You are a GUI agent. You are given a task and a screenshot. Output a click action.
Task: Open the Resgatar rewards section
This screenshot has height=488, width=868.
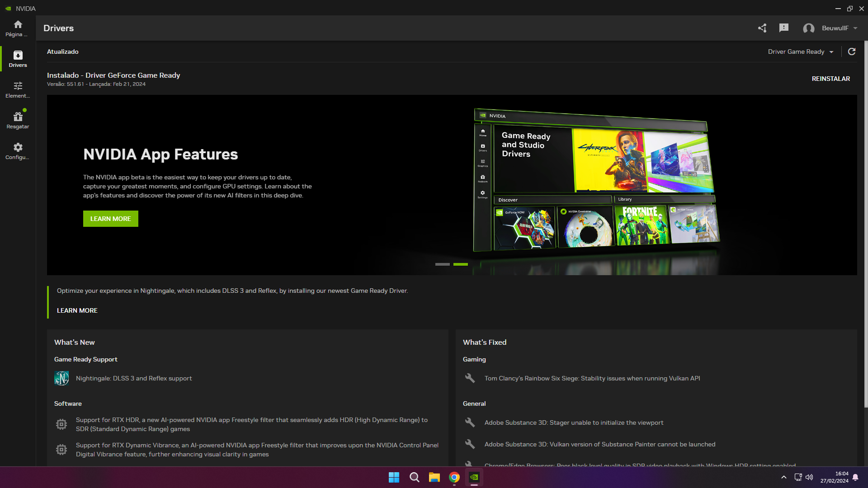tap(18, 120)
